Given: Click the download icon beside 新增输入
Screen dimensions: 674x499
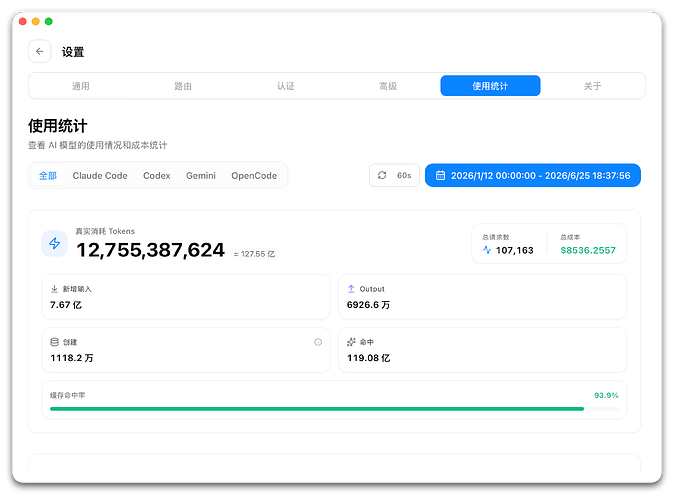Looking at the screenshot, I should point(54,289).
